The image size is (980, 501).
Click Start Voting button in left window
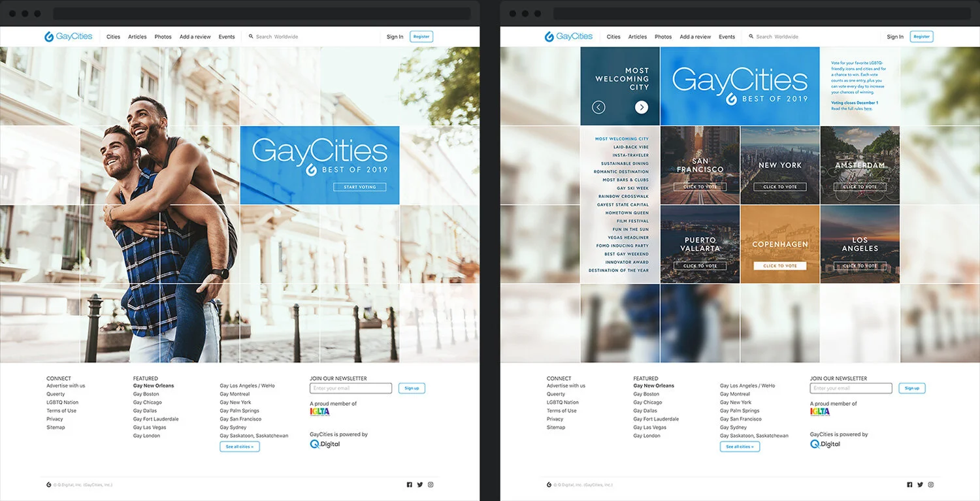pos(360,187)
